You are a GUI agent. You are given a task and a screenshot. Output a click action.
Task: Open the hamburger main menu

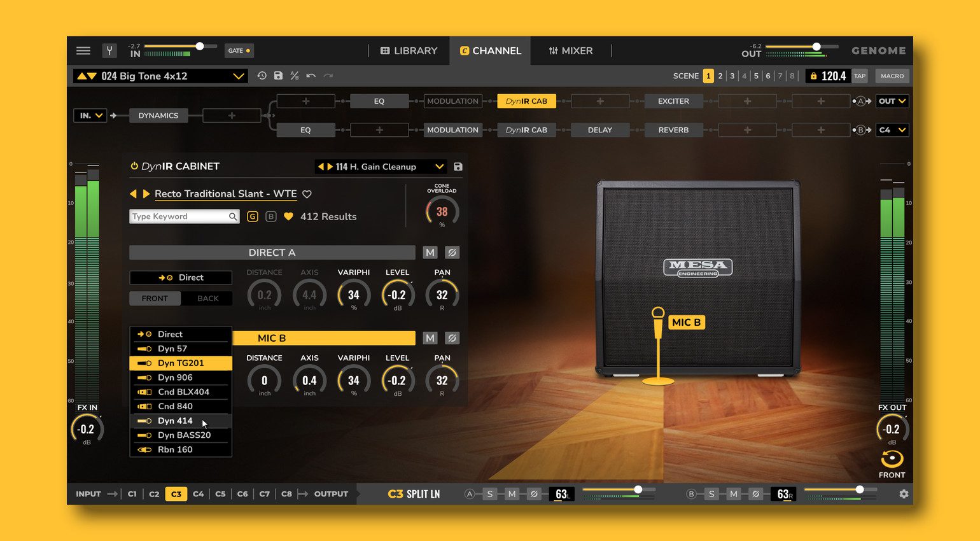(83, 50)
